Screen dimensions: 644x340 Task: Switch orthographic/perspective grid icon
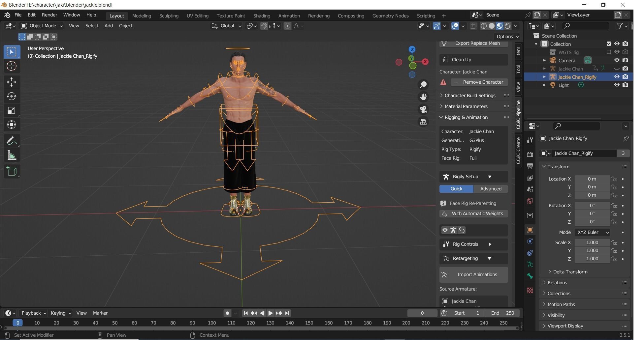click(423, 122)
